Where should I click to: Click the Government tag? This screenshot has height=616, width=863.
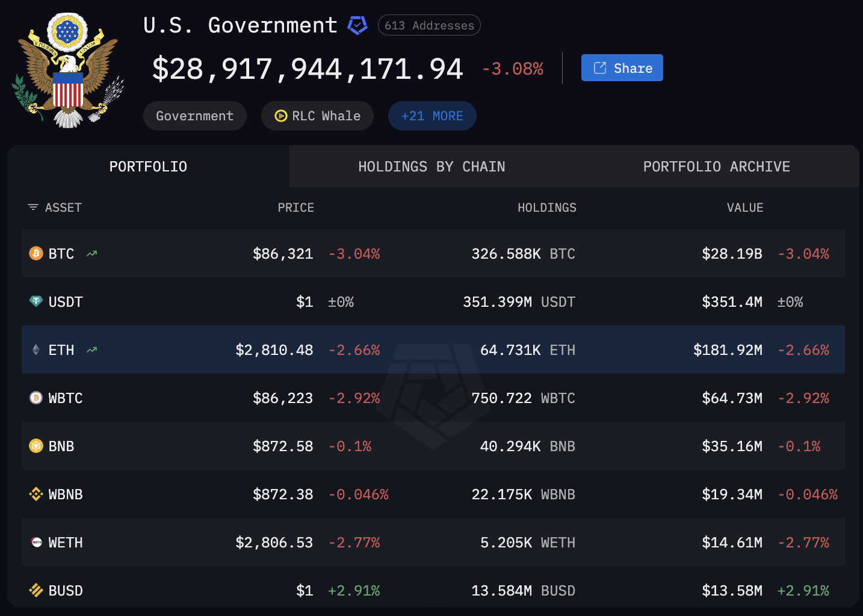click(x=194, y=115)
